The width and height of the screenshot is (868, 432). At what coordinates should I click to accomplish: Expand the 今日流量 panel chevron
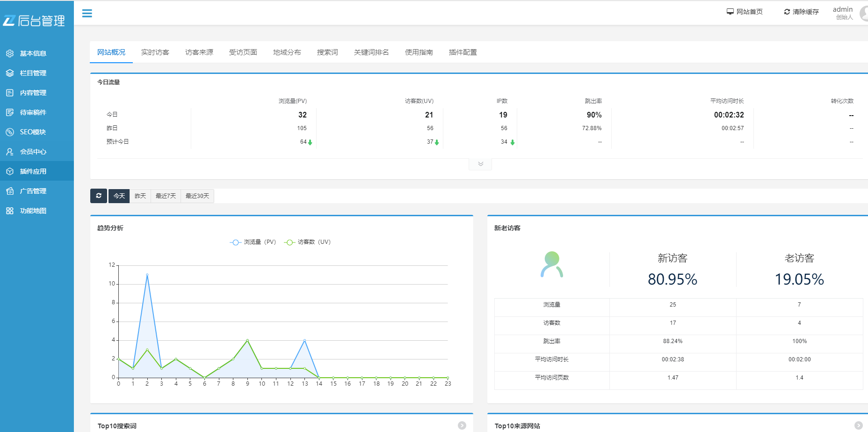click(480, 164)
